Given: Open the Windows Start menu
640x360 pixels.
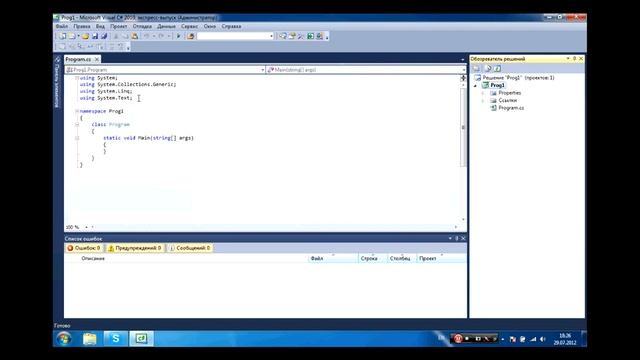Looking at the screenshot, I should [64, 339].
